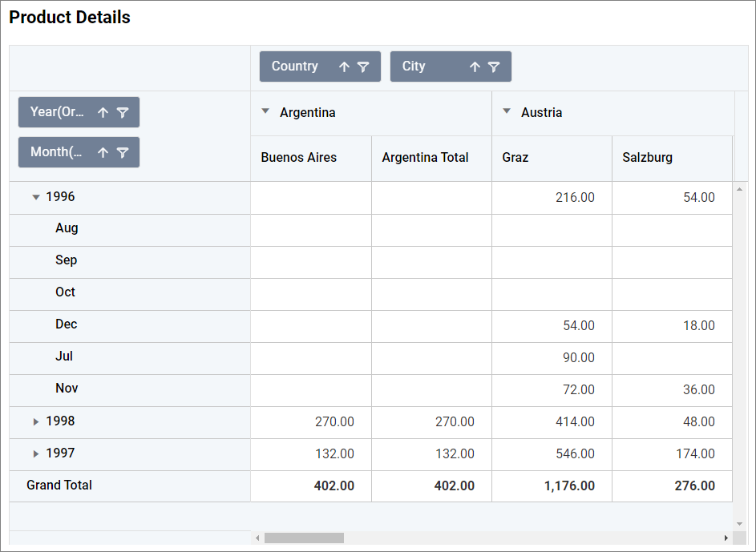Click the sort arrow on Country field
Viewport: 756px width, 552px height.
coord(344,67)
